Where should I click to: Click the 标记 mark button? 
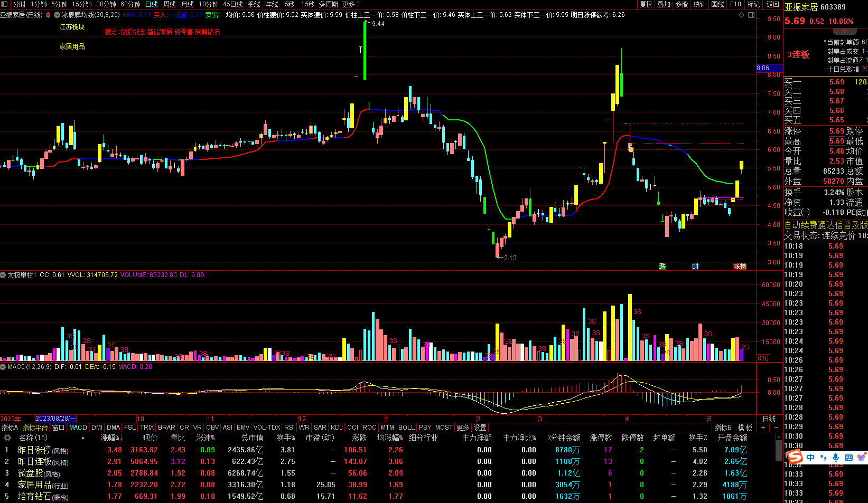tap(754, 4)
